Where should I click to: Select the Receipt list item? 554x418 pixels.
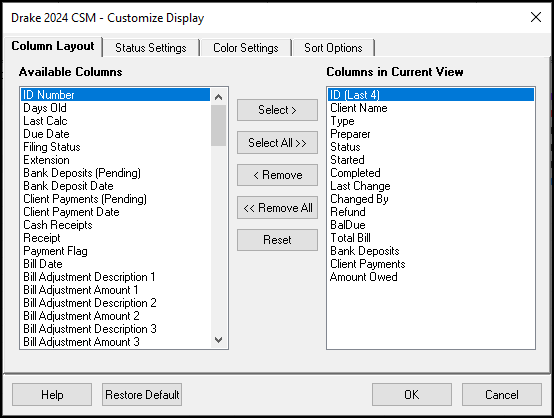tap(115, 238)
